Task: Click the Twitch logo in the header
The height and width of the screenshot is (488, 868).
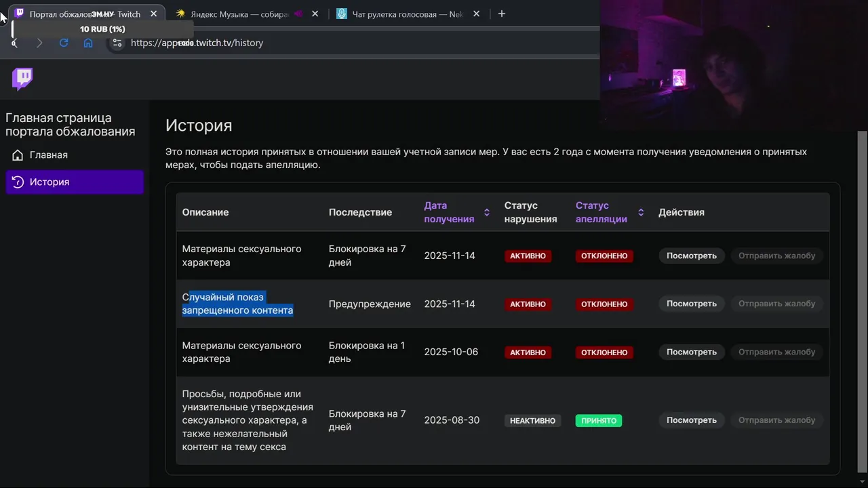Action: tap(22, 79)
